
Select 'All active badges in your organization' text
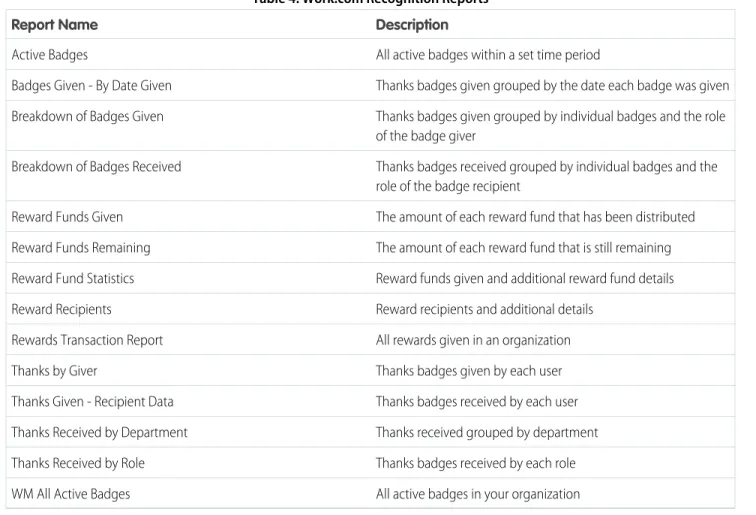pyautogui.click(x=478, y=495)
